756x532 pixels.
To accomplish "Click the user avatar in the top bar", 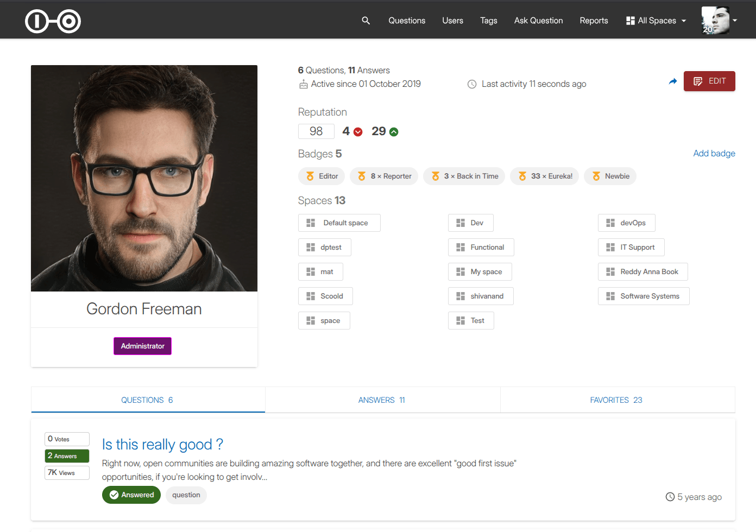I will click(715, 21).
